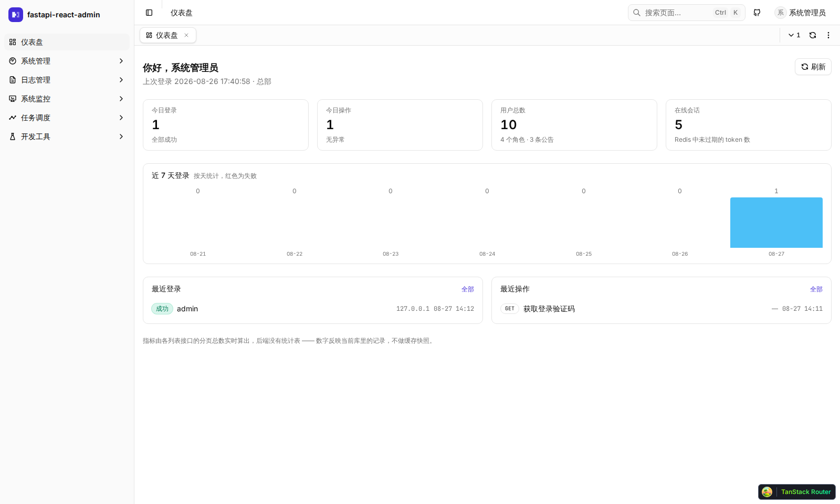Expand the 开发工具 chevron

(121, 136)
